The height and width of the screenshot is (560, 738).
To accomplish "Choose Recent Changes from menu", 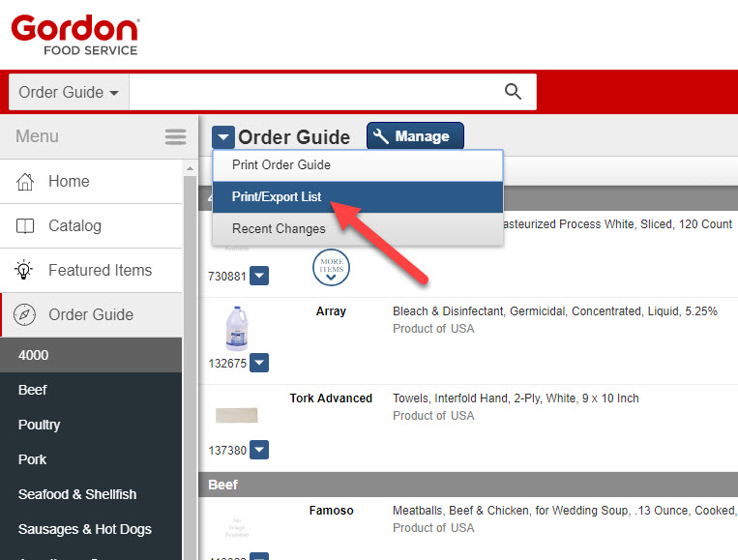I will pos(358,228).
